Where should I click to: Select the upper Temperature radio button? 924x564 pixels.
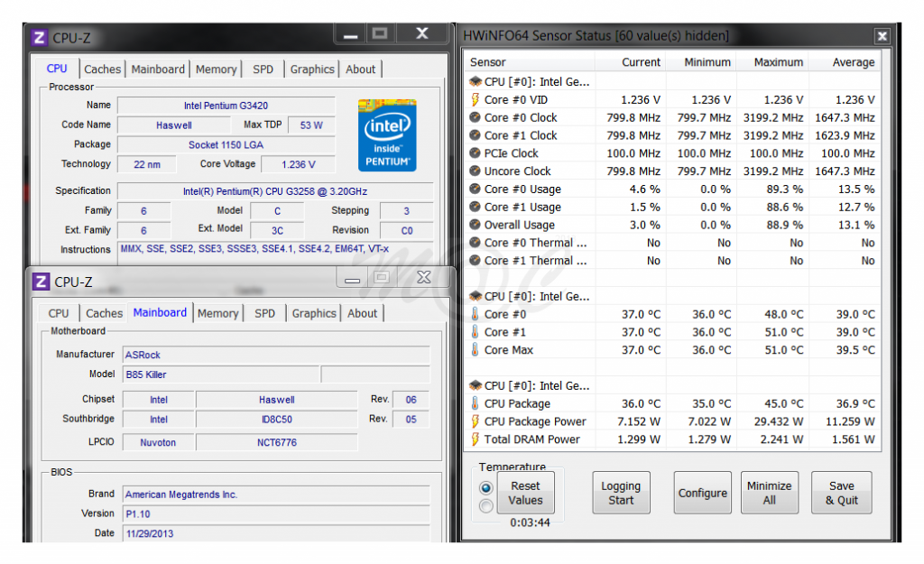[486, 487]
